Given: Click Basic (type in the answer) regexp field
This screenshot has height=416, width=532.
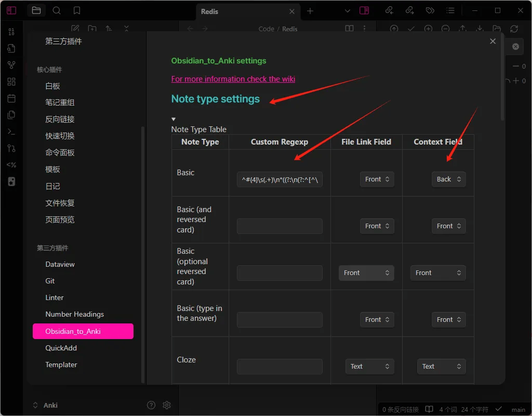Looking at the screenshot, I should pos(280,320).
